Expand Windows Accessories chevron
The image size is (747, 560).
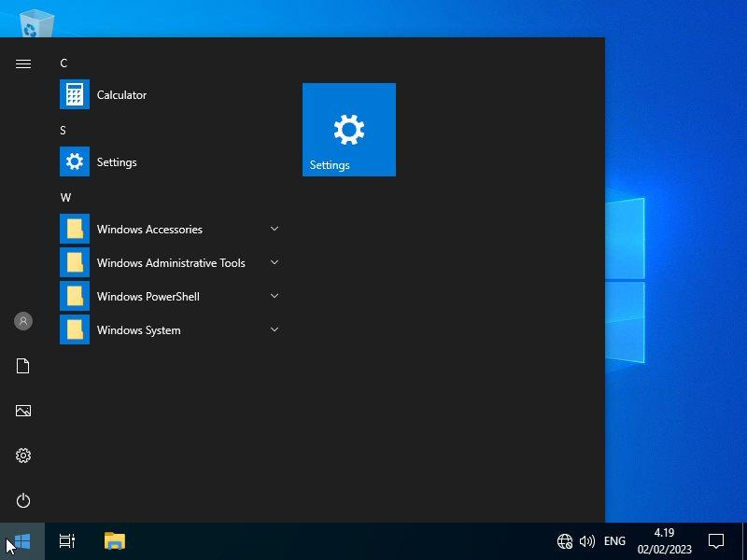pos(275,229)
